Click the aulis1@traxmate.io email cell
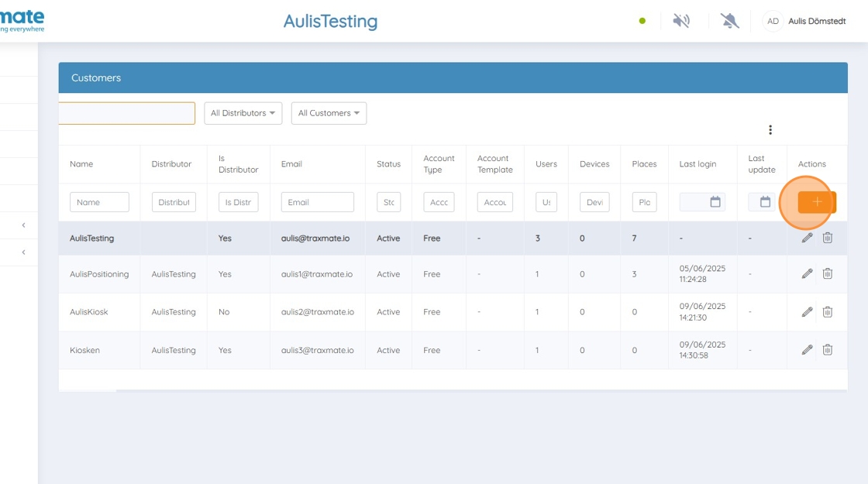The height and width of the screenshot is (484, 868). [317, 274]
